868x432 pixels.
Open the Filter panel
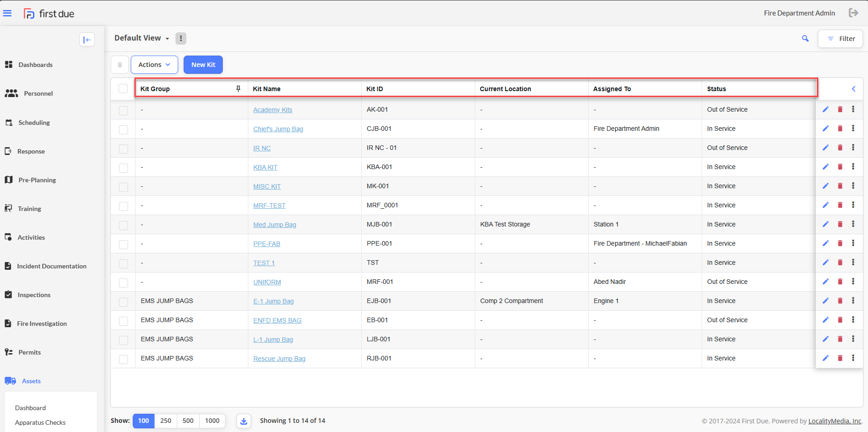(841, 39)
